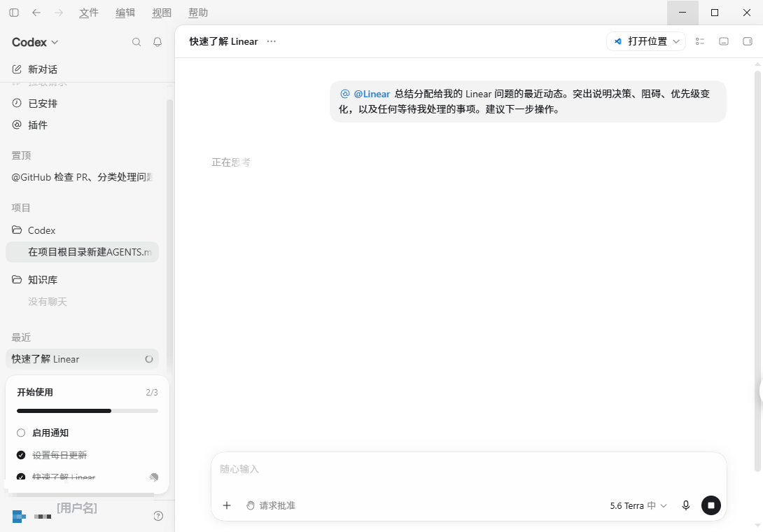Open the 5.6 Terra 中 model dropdown
Screen dimensions: 763x532
638,505
